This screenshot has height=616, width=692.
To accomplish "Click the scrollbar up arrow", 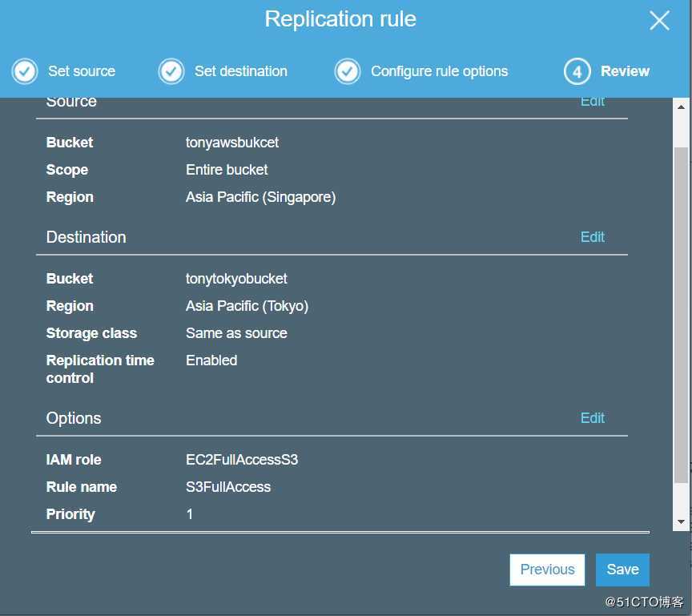I will pos(682,107).
